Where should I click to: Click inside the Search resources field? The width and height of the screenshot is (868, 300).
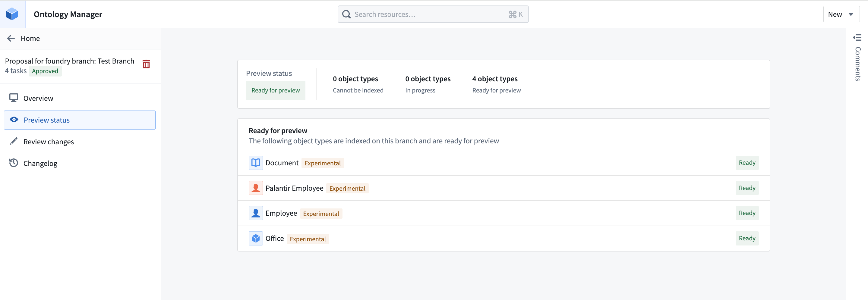coord(421,14)
